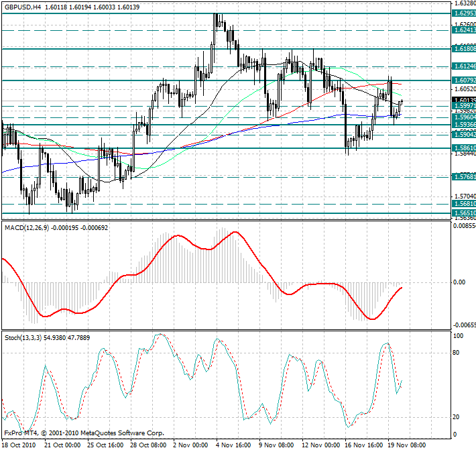This screenshot has width=476, height=450.
Task: Click the MACD(12,26,9) indicator label
Action: click(27, 228)
